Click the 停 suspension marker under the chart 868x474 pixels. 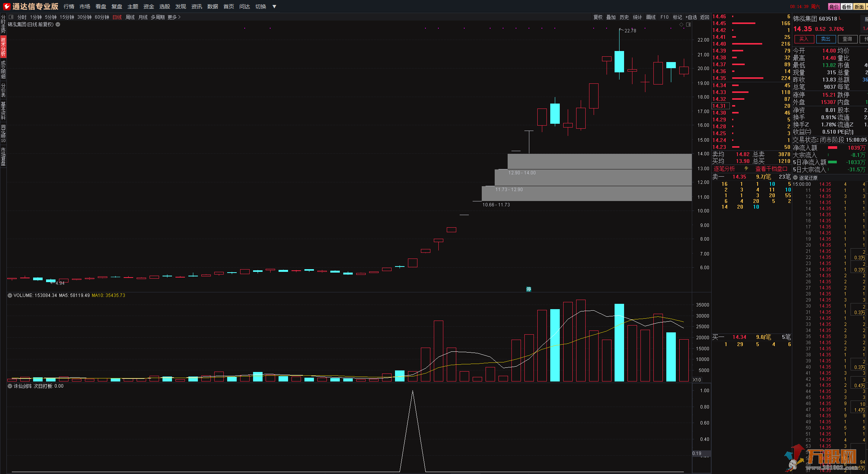529,289
